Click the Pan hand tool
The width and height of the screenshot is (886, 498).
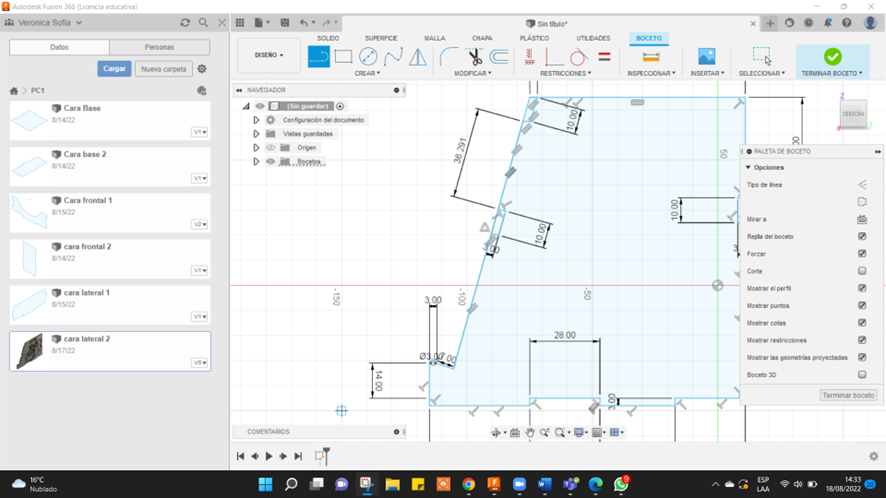point(529,432)
